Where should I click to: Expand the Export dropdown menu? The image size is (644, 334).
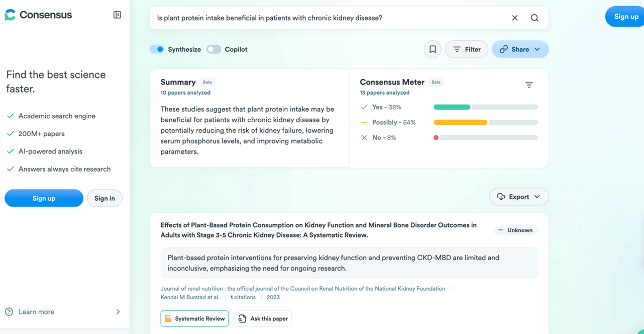pos(519,197)
